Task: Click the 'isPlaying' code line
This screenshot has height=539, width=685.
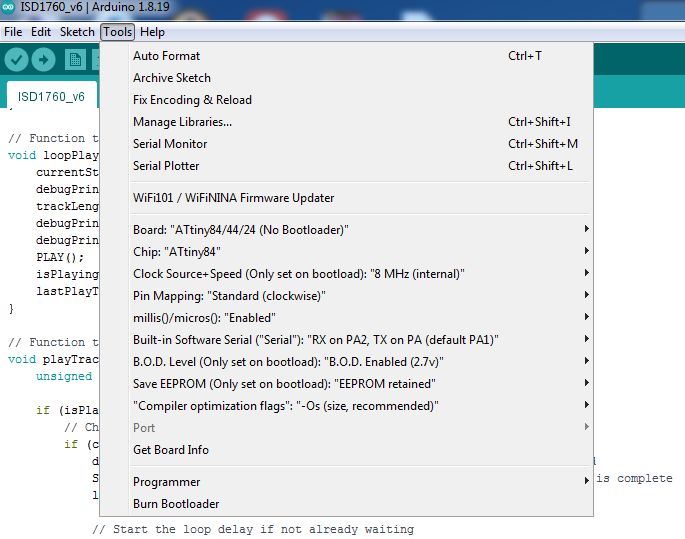Action: [68, 274]
